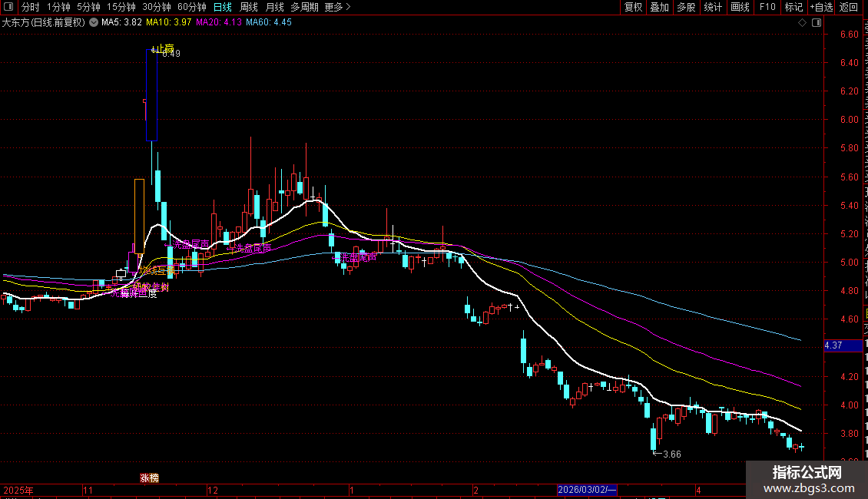Image resolution: width=868 pixels, height=499 pixels.
Task: Select the 2026/03/02 date marker
Action: (586, 490)
